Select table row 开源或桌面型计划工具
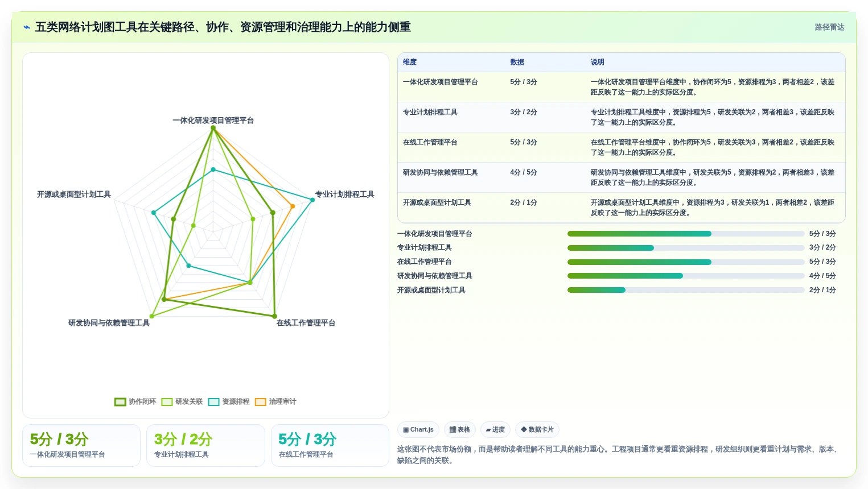 [x=621, y=208]
